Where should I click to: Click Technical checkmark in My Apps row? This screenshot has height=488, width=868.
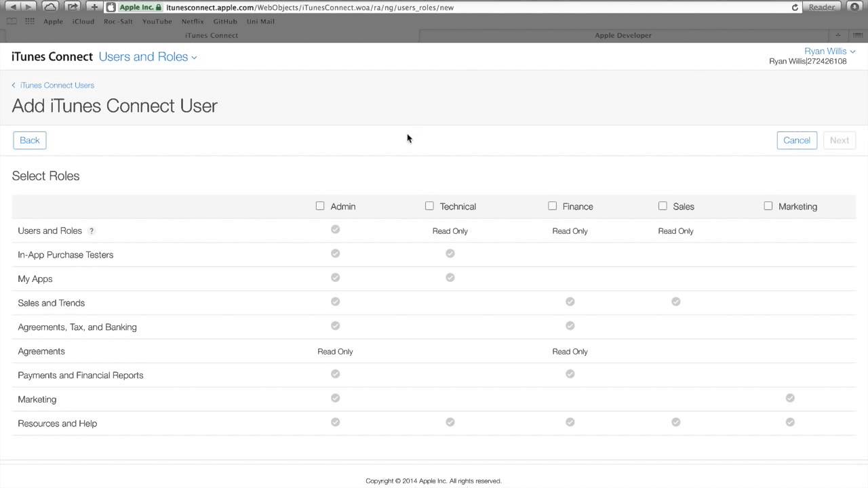point(450,277)
